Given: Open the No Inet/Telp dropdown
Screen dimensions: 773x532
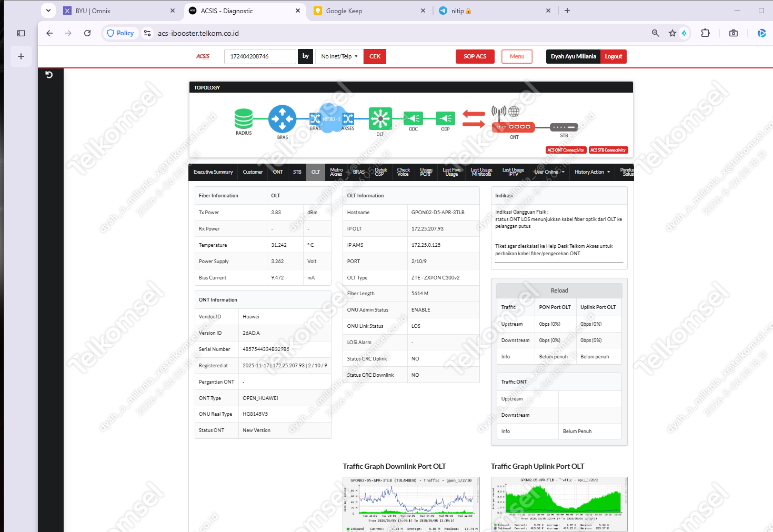Looking at the screenshot, I should 339,56.
